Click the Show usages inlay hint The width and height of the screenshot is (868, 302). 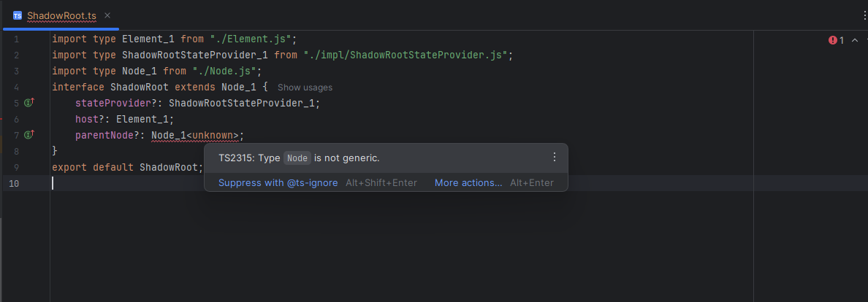[305, 88]
